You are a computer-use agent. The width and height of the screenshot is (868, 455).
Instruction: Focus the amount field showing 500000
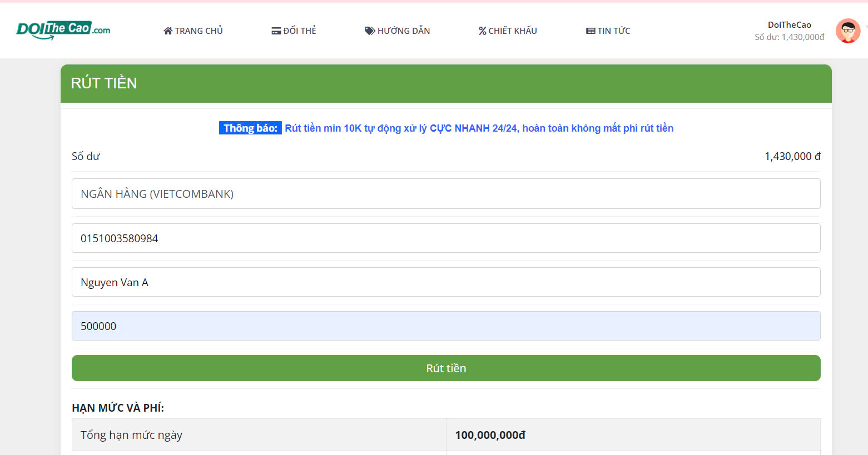coord(446,326)
